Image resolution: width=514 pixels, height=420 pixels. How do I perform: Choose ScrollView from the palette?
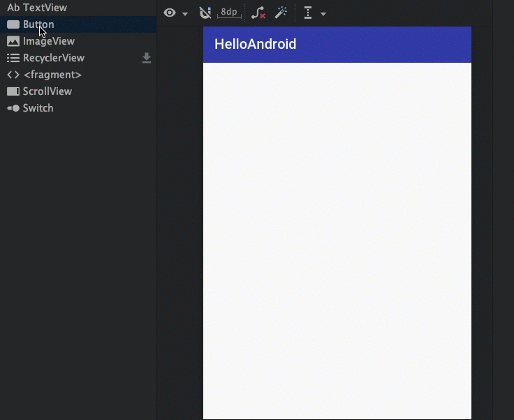(x=78, y=91)
